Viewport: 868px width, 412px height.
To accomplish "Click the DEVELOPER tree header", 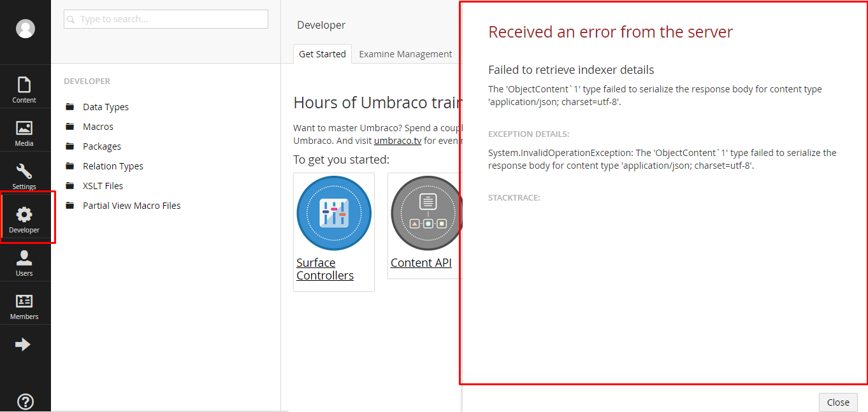I will pos(87,82).
